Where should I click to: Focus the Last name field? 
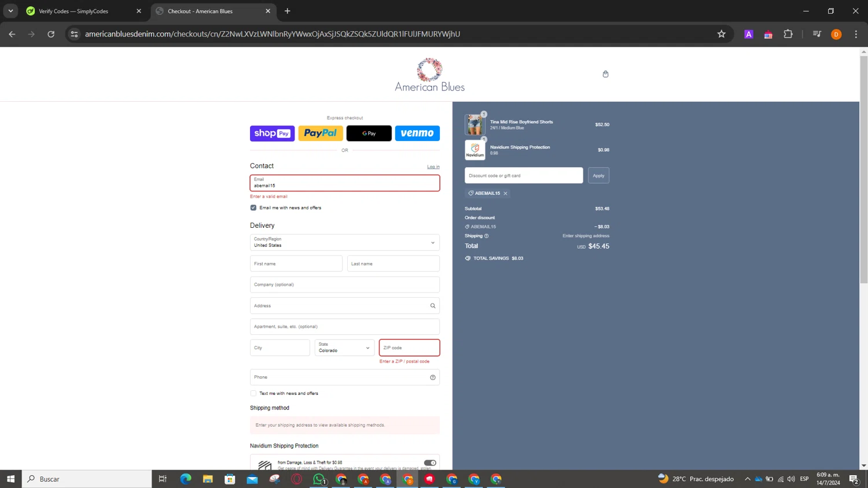pos(393,264)
